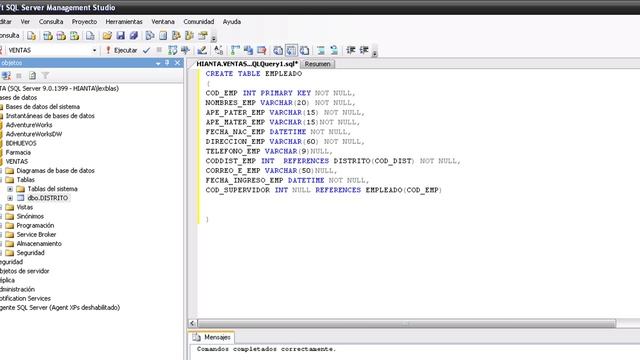Image resolution: width=640 pixels, height=360 pixels.
Task: Click the SQL Server Mobile Query icon
Action: coord(90,36)
